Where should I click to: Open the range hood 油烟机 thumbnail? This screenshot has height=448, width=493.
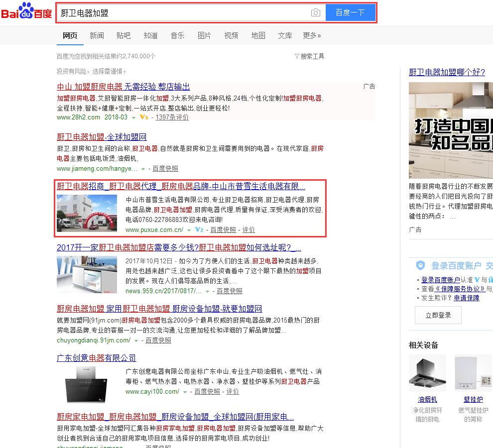tap(427, 373)
